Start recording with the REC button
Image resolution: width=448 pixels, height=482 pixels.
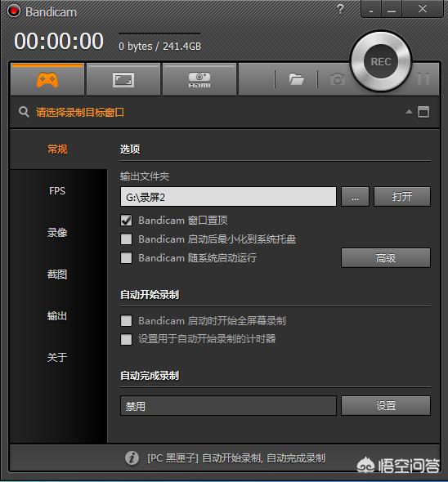(x=381, y=61)
